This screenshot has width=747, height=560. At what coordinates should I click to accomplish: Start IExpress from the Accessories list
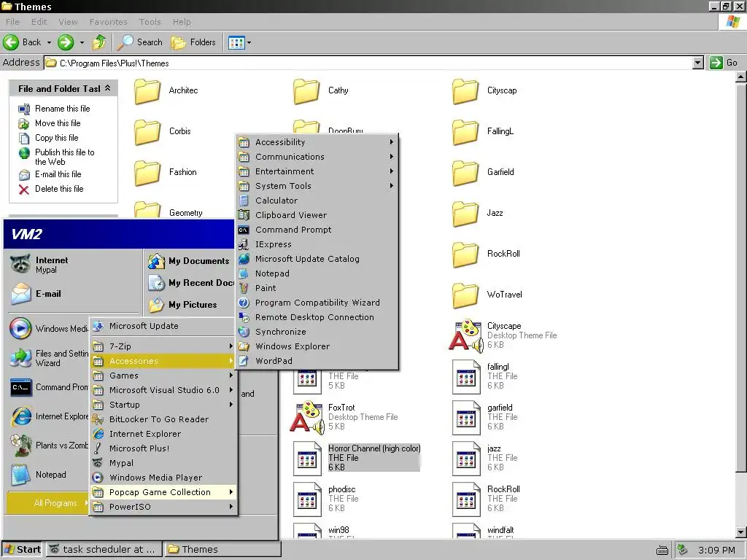coord(317,244)
